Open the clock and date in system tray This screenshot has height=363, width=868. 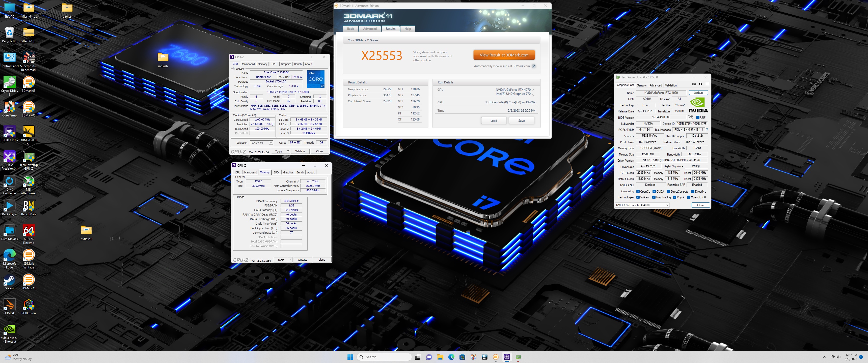pos(851,357)
